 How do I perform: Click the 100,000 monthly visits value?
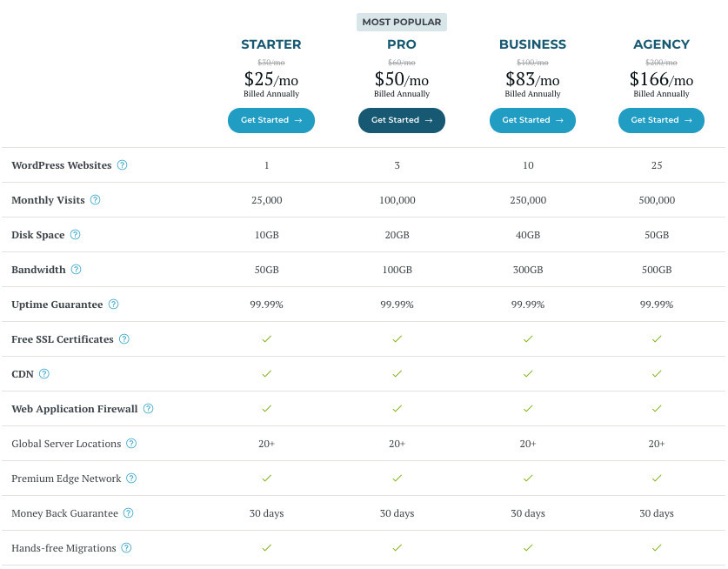[x=397, y=200]
